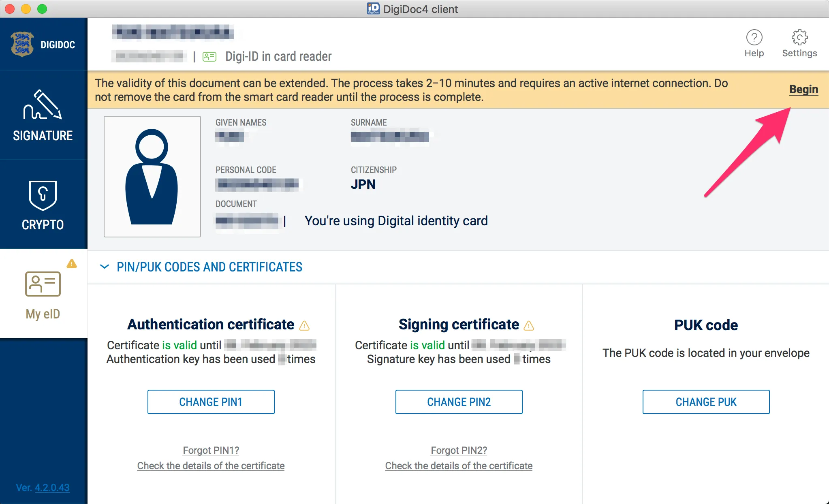This screenshot has height=504, width=829.
Task: Open the Forgot PIN2? link
Action: [x=459, y=450]
